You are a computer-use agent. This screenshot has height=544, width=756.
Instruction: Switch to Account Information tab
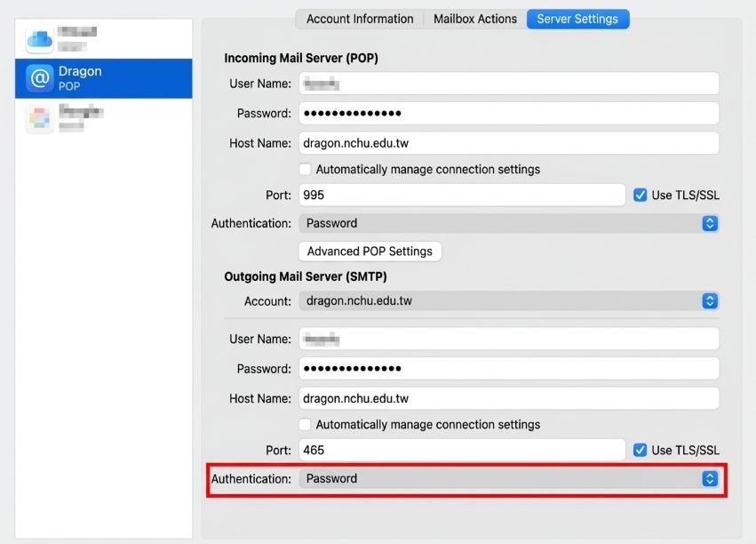(x=360, y=19)
